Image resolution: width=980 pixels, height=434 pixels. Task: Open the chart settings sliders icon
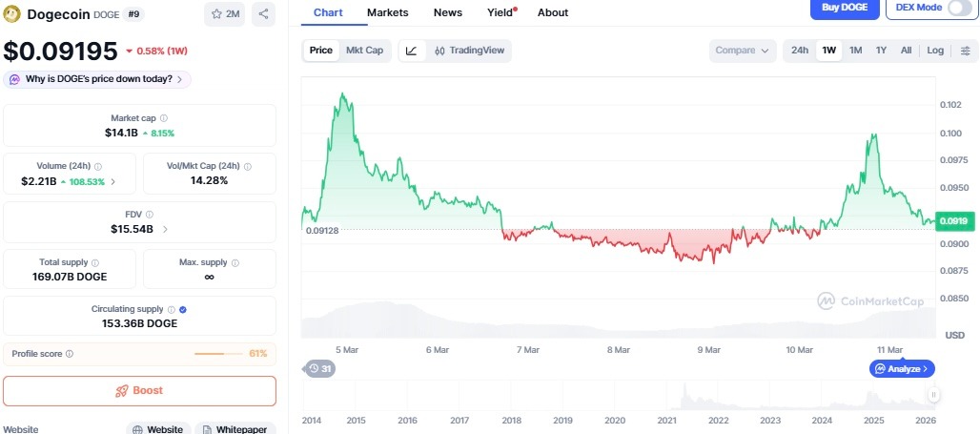coord(965,51)
